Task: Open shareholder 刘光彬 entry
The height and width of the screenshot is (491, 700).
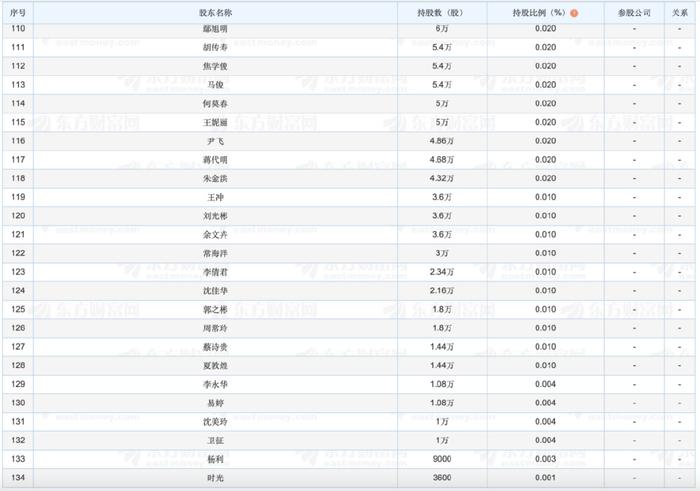Action: click(215, 216)
